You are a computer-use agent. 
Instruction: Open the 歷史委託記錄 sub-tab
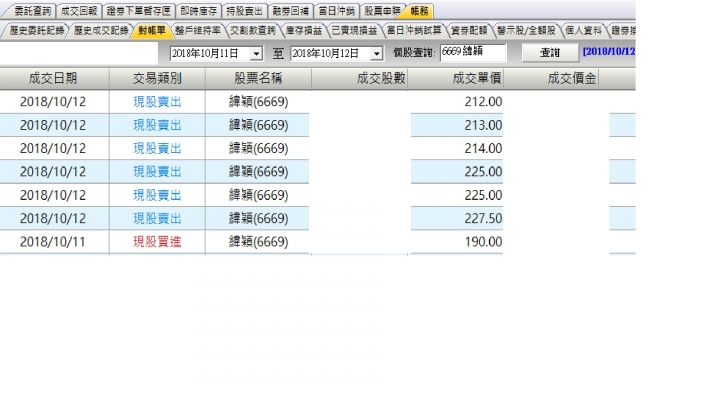point(37,31)
